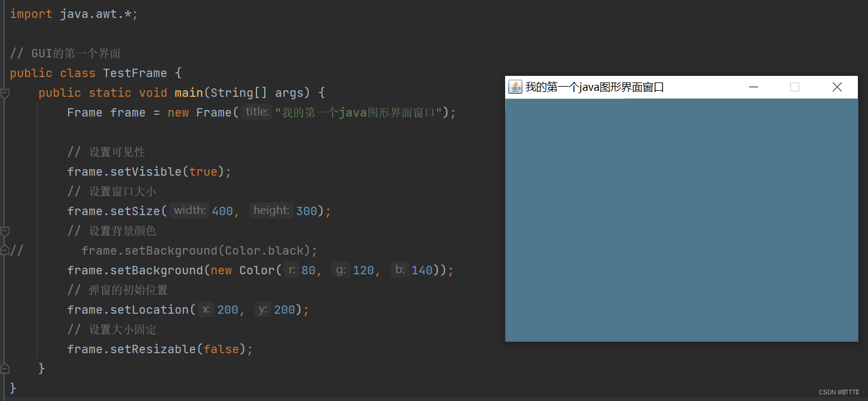Click the CSDN watermark text
The image size is (868, 401).
coord(838,391)
